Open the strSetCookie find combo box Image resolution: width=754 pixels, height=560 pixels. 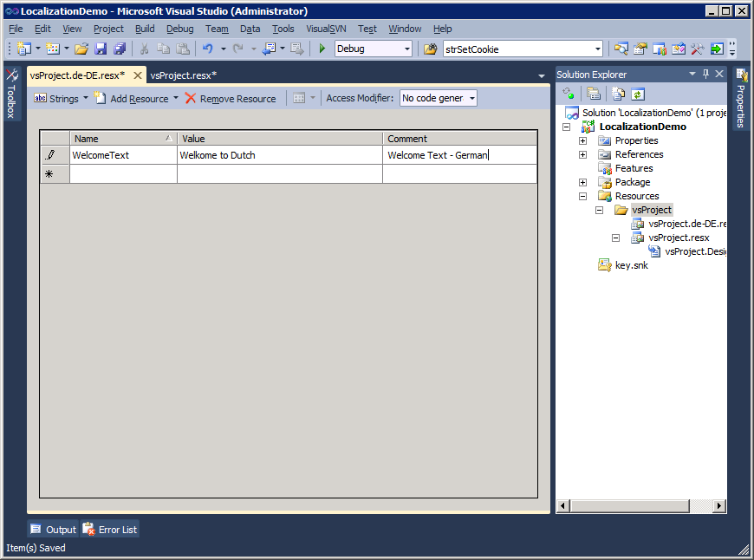523,49
